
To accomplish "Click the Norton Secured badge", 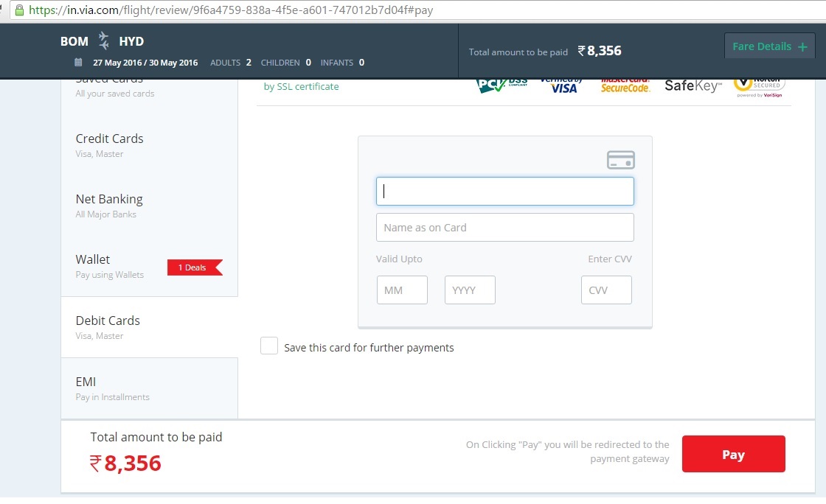I will pos(759,85).
